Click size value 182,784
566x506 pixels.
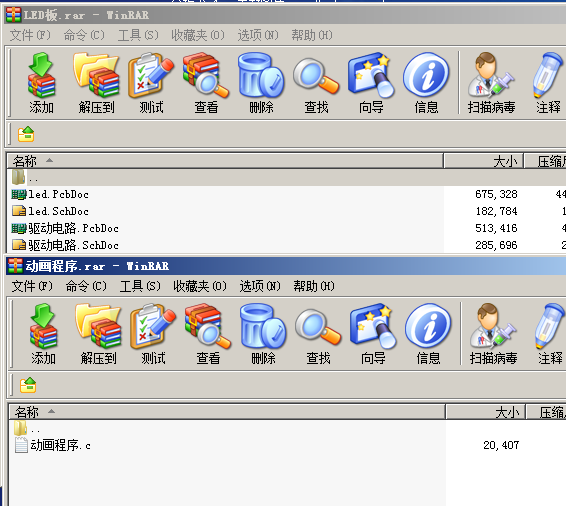click(496, 211)
